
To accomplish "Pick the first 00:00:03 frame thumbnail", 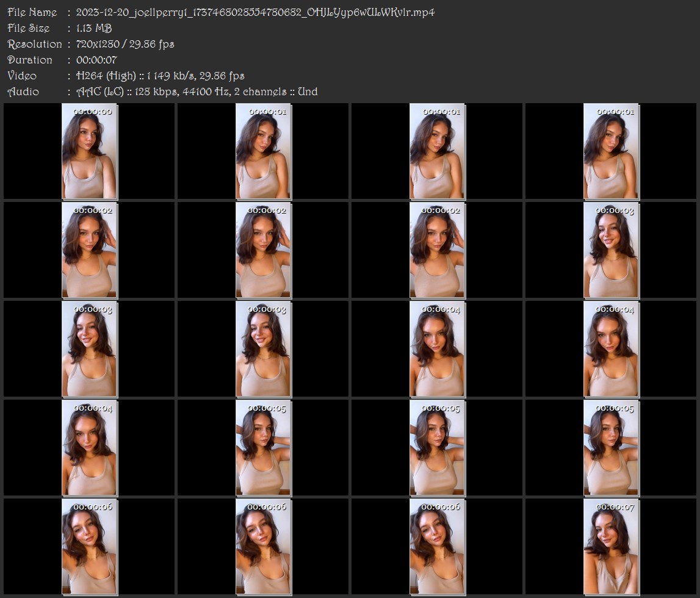I will pyautogui.click(x=611, y=250).
